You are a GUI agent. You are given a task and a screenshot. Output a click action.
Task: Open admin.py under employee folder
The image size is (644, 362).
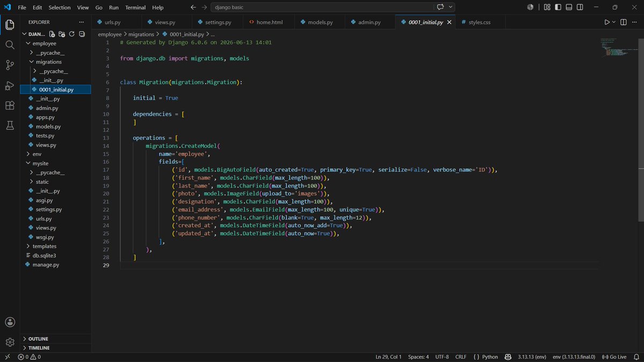[x=47, y=108]
